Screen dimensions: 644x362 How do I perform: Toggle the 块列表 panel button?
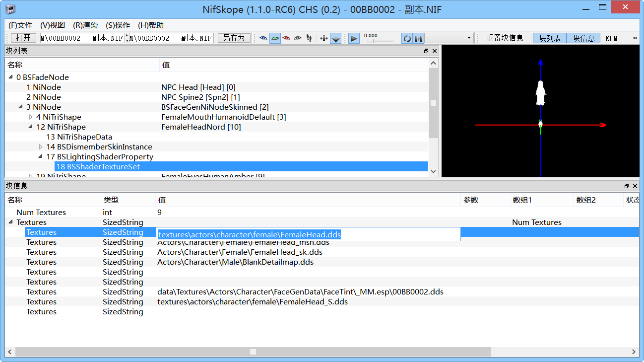(x=550, y=38)
